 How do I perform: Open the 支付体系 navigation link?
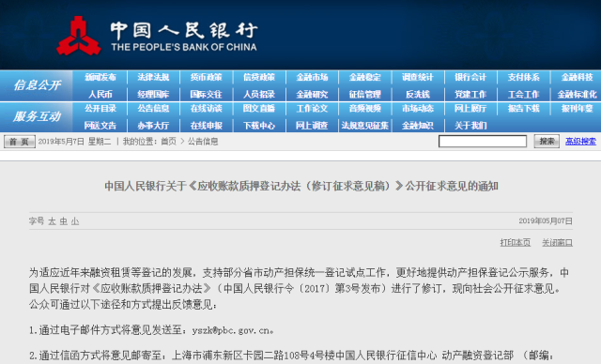(524, 77)
